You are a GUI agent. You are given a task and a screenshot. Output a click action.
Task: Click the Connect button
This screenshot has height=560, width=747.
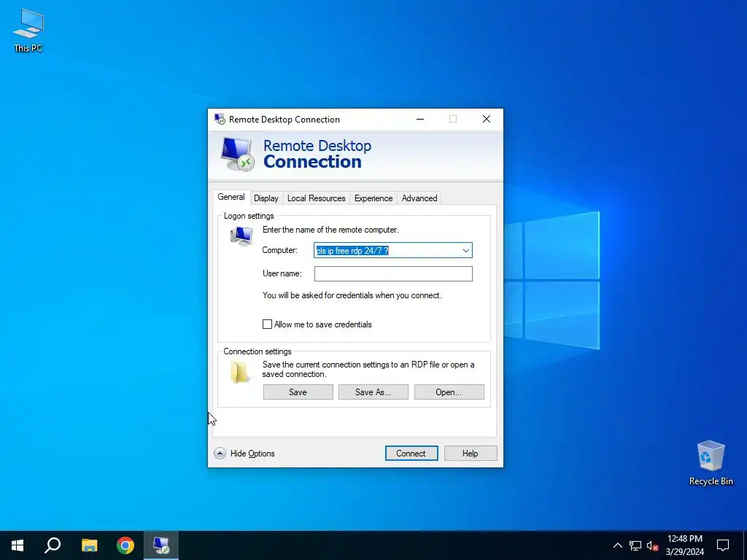click(x=411, y=454)
